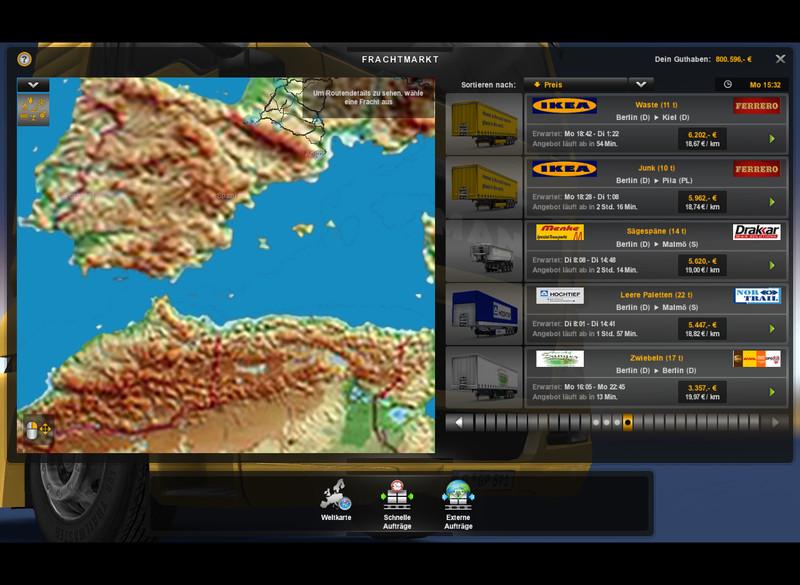Close the Frachtmarkt window
Screen dimensions: 800x585
point(780,59)
